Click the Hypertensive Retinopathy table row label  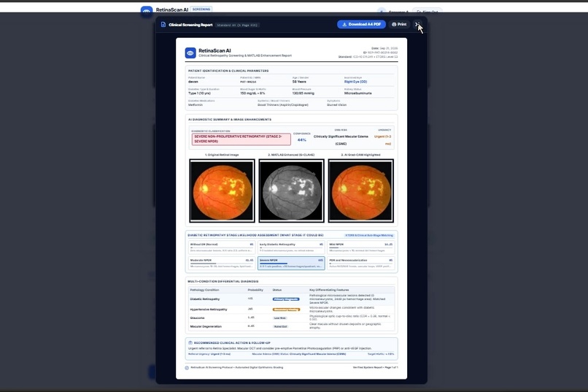tap(209, 310)
